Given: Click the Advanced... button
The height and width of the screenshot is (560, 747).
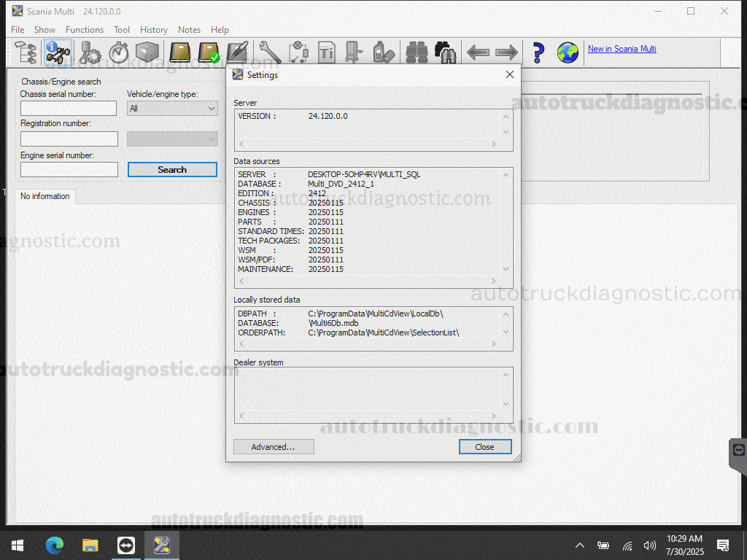Looking at the screenshot, I should tap(274, 447).
